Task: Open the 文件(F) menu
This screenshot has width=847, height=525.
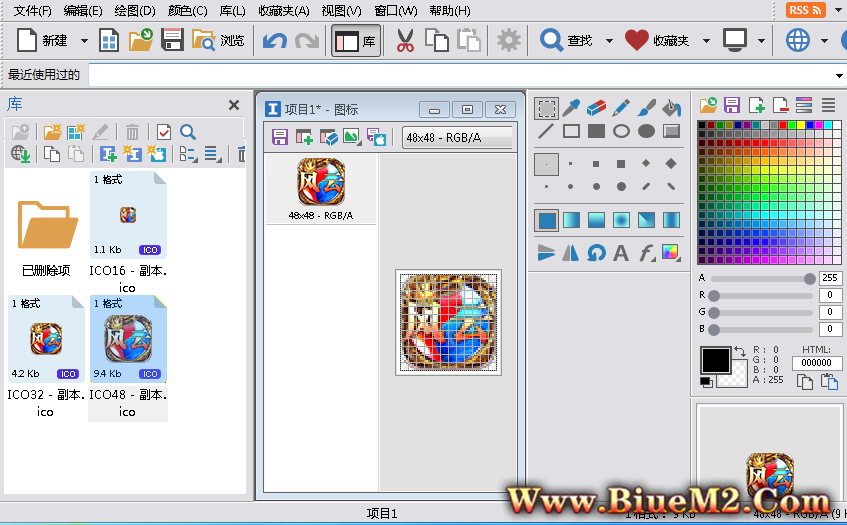Action: 32,10
